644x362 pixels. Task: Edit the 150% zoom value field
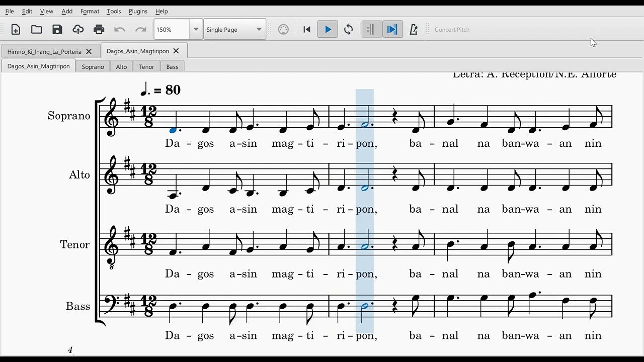(172, 30)
